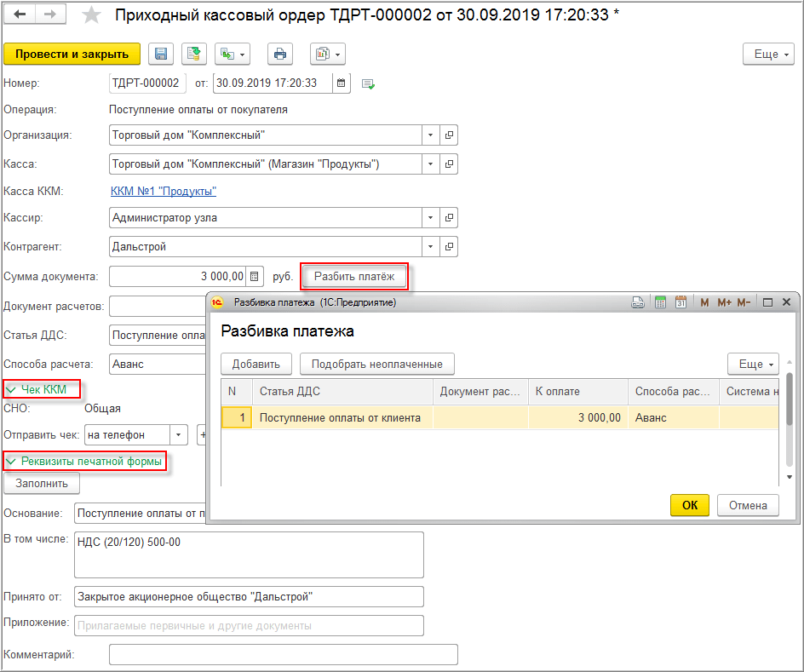Image resolution: width=804 pixels, height=672 pixels.
Task: Click the printer icon in toolbar
Action: point(280,54)
